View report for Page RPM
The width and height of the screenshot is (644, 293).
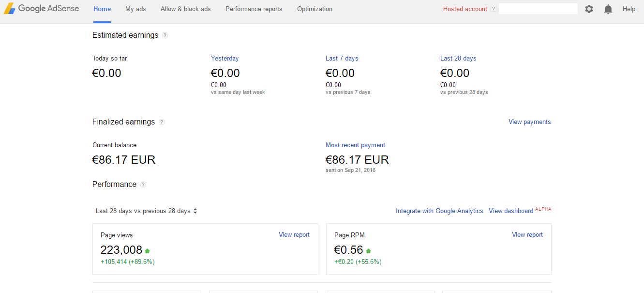pos(527,235)
